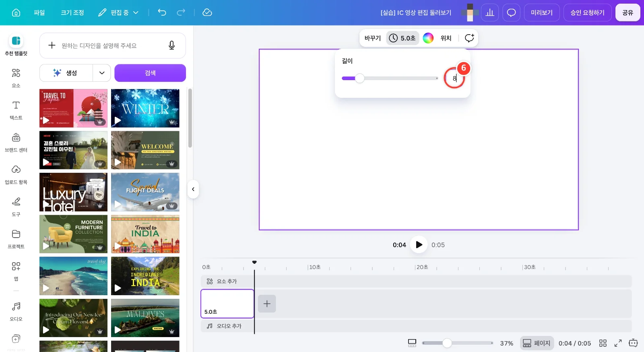The height and width of the screenshot is (352, 644).
Task: Click 미리보기 preview button
Action: 542,12
